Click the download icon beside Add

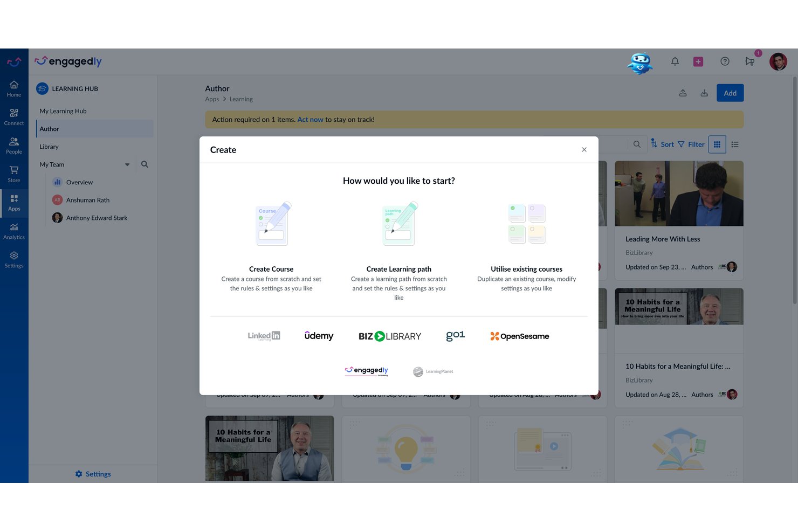(704, 93)
